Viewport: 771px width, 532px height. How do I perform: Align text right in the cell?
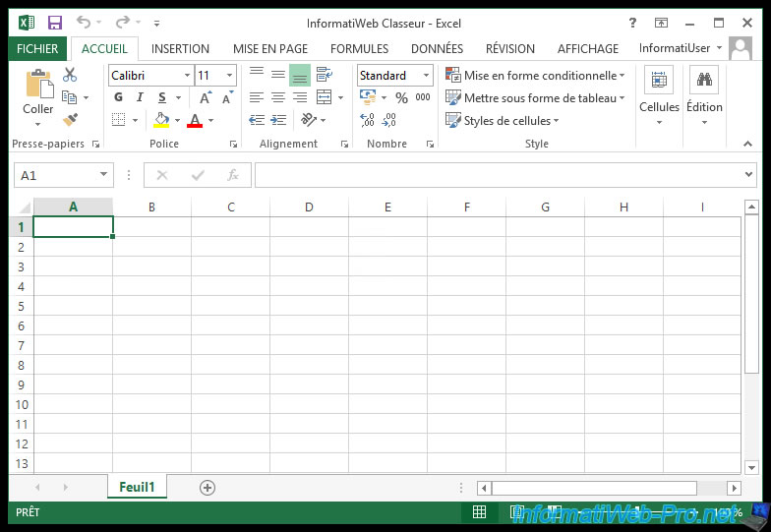coord(300,97)
